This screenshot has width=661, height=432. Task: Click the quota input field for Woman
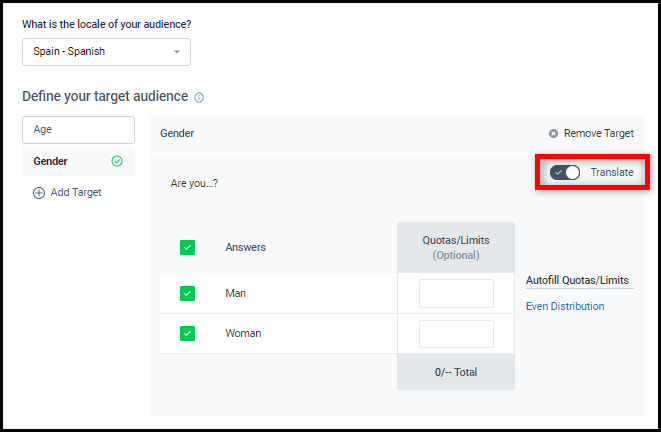pyautogui.click(x=456, y=334)
